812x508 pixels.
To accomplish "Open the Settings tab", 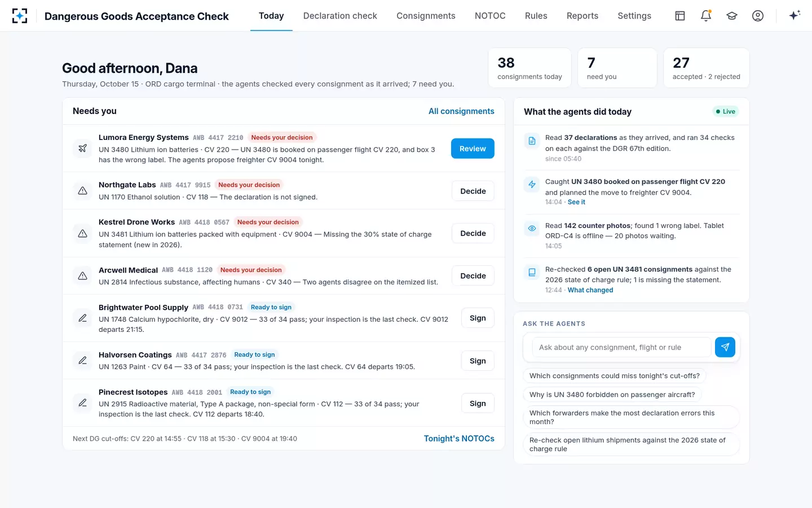I will coord(634,16).
